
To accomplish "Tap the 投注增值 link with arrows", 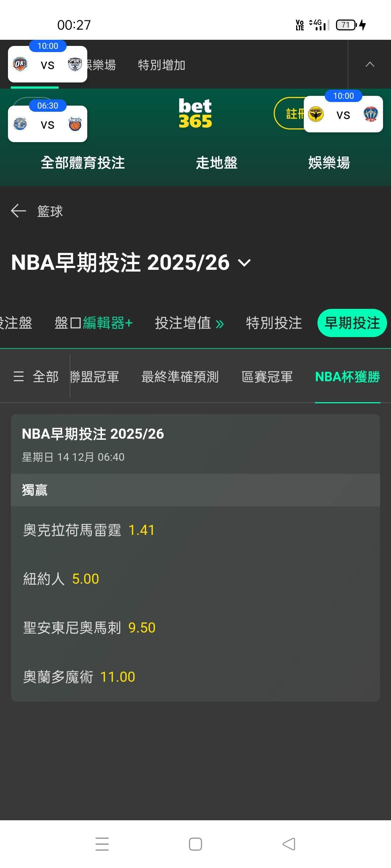I will point(189,323).
